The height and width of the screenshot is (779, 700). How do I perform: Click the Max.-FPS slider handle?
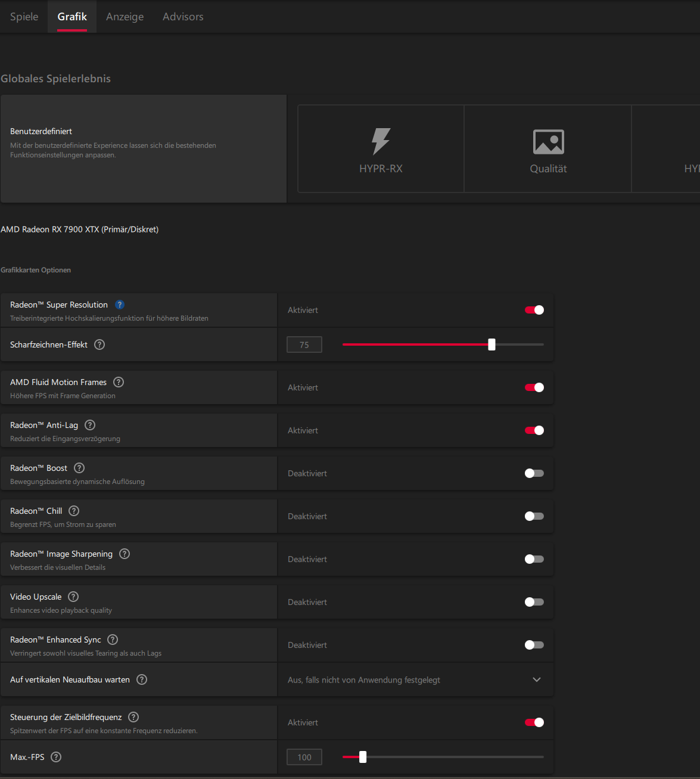tap(363, 757)
